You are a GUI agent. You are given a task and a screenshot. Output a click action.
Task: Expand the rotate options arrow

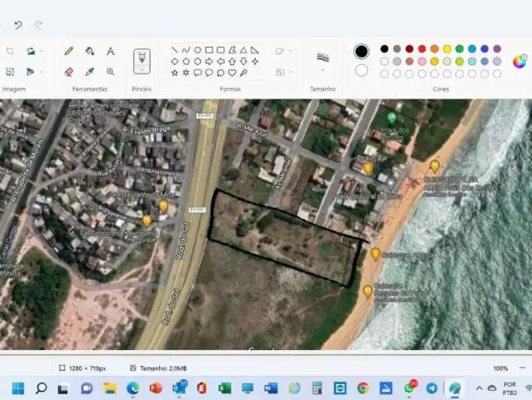coord(42,52)
